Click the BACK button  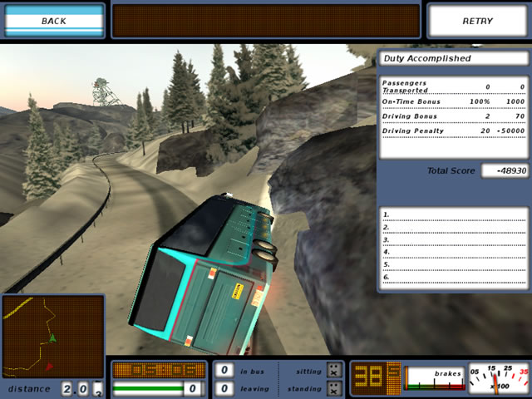54,21
